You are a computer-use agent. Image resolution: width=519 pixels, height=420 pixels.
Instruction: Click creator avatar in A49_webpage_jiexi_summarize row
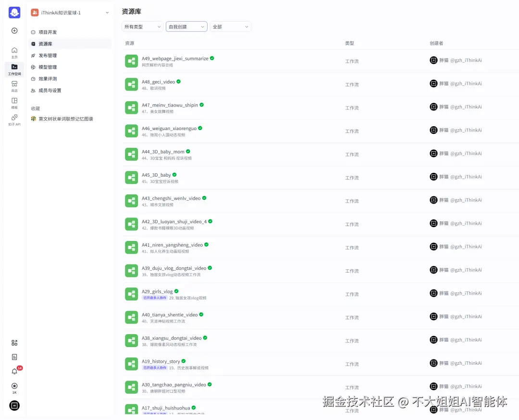433,60
